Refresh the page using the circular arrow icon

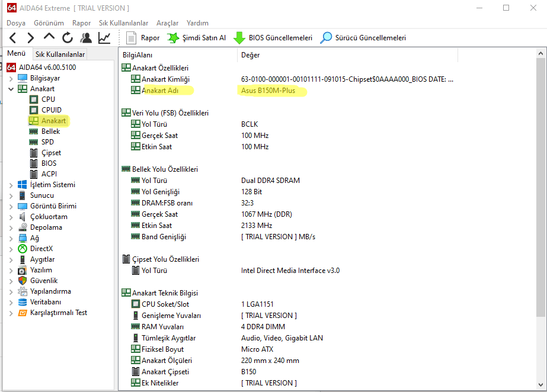[68, 38]
